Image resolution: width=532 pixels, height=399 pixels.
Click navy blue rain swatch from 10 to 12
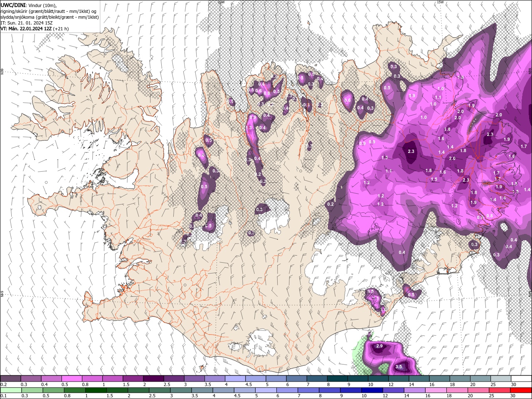tap(372, 390)
